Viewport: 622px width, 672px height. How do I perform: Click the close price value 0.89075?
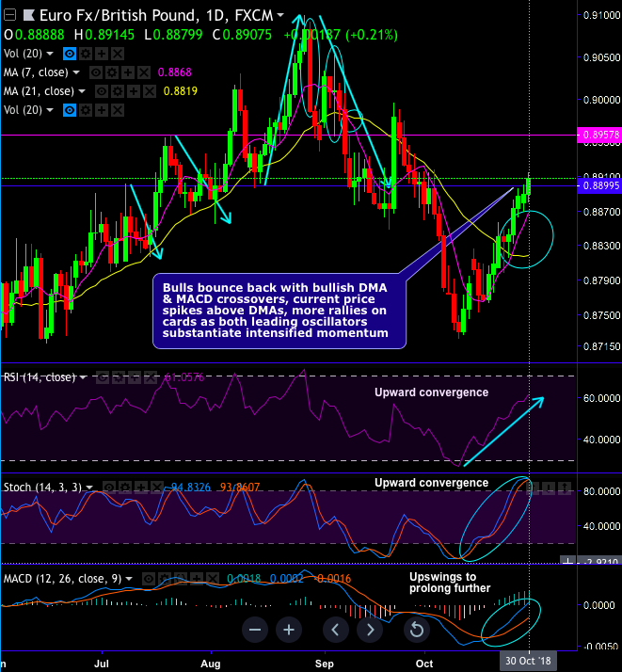(247, 35)
